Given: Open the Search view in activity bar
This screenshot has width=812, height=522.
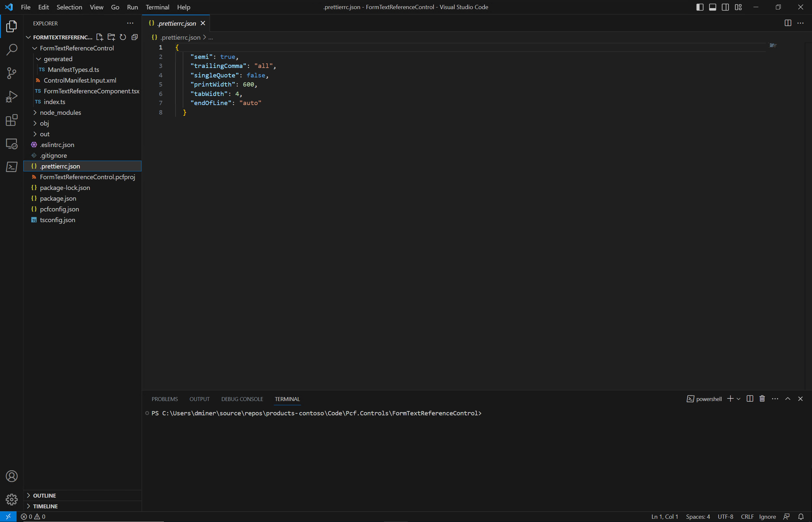Looking at the screenshot, I should [11, 50].
